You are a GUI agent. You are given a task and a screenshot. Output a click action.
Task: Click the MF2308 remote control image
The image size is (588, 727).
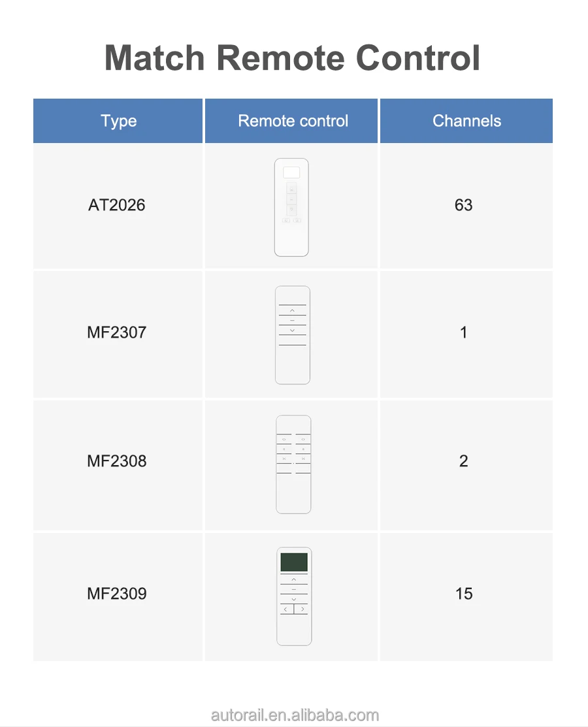[x=293, y=464]
